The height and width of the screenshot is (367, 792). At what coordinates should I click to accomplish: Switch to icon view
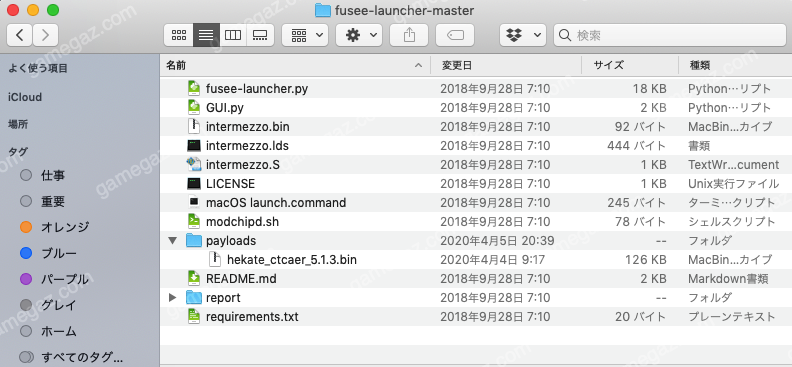179,35
